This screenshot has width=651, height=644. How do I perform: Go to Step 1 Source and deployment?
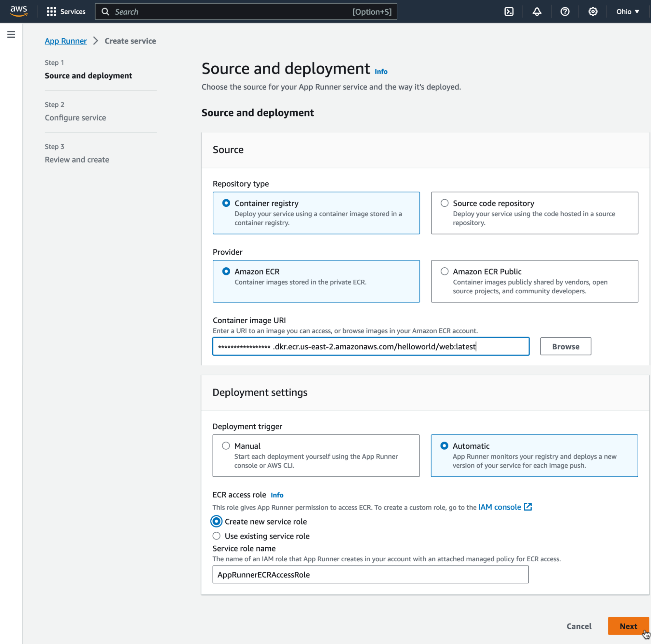(x=88, y=76)
